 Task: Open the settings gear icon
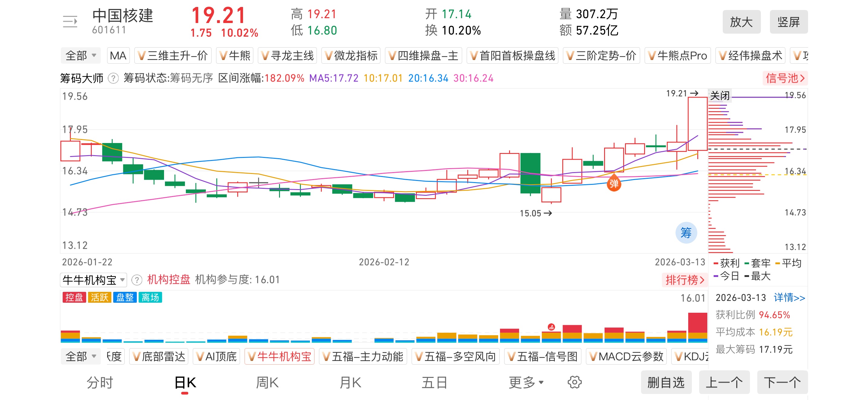[574, 382]
